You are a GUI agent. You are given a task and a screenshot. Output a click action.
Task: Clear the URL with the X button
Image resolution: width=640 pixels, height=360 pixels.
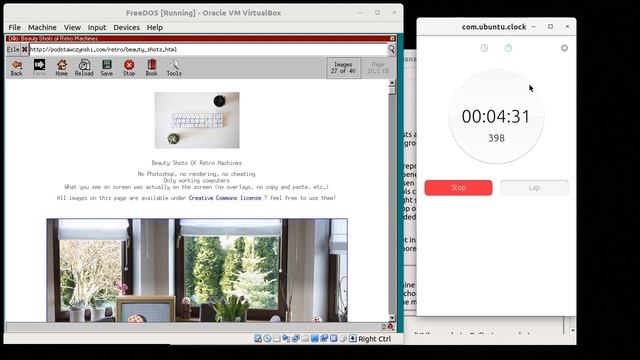point(24,49)
